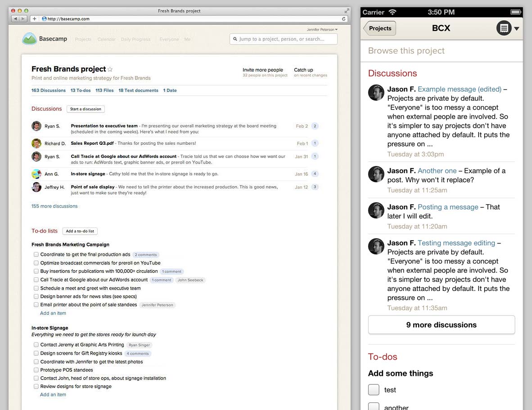Tap 'Testing message editing' link
The width and height of the screenshot is (532, 410).
(456, 243)
